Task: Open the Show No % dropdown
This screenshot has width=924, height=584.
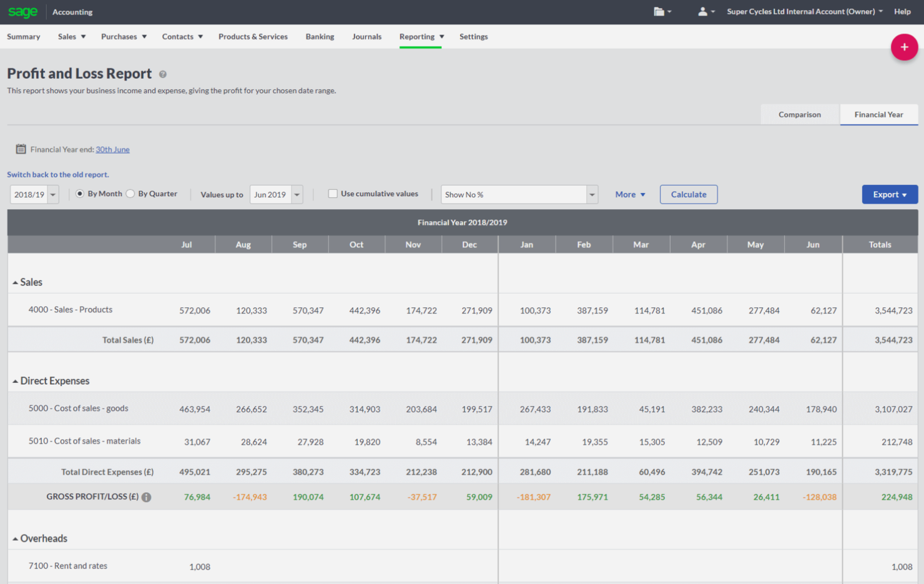Action: coord(519,194)
